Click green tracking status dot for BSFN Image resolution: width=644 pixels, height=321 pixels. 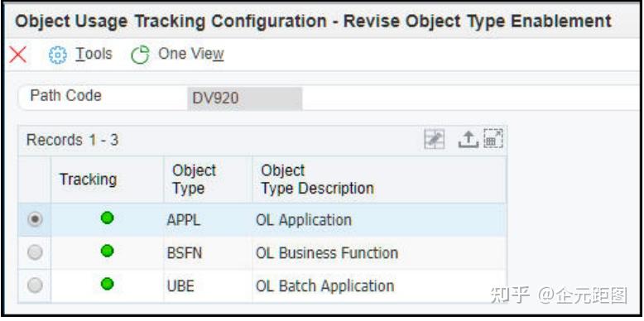(108, 251)
